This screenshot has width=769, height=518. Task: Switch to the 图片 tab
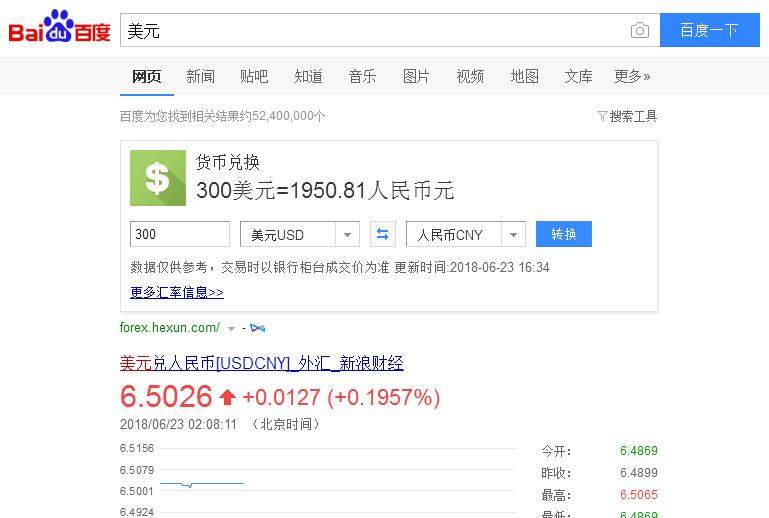pyautogui.click(x=416, y=77)
